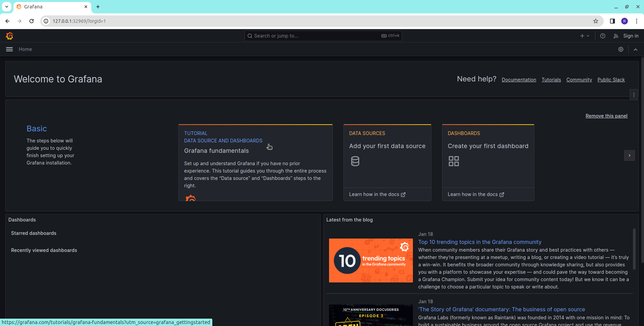Open the Grafana fundamentals tutorial card
The width and height of the screenshot is (644, 326).
(x=256, y=162)
